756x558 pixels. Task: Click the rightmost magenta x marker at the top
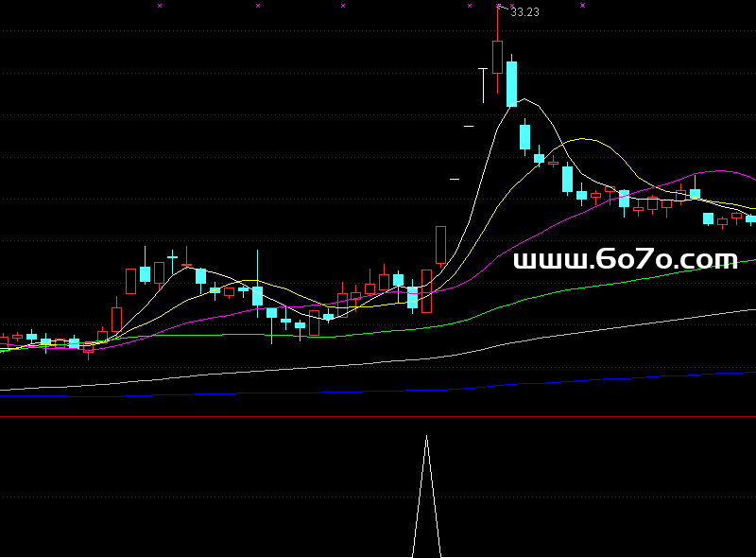[582, 6]
